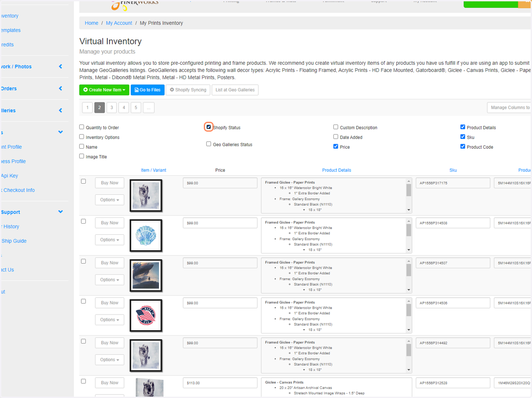Click the price field for SKU AP1556P314506
The width and height of the screenshot is (532, 398).
(x=220, y=303)
